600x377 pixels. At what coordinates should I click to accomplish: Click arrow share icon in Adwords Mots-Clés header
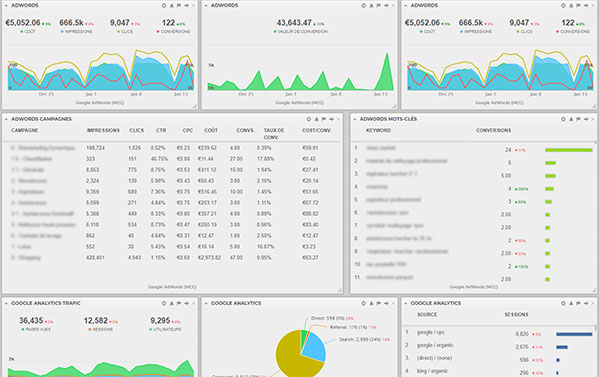586,119
